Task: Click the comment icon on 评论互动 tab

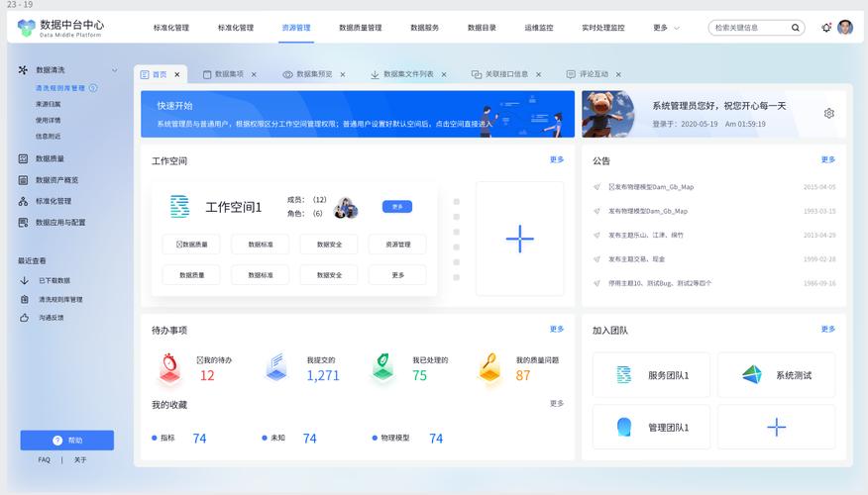Action: click(571, 74)
